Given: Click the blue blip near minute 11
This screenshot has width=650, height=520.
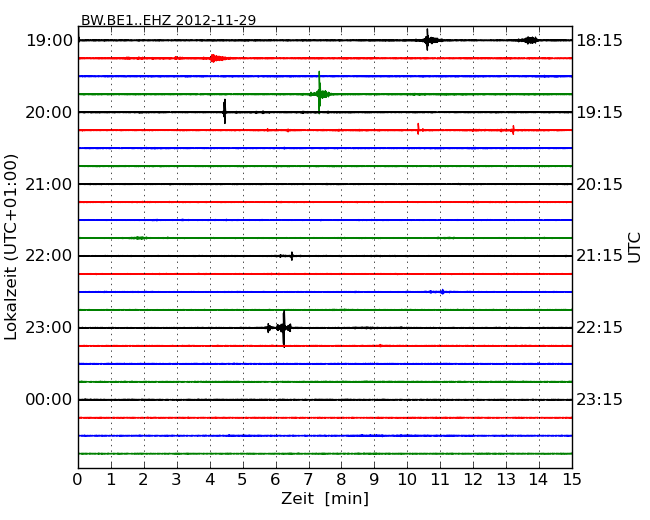Looking at the screenshot, I should click(x=442, y=292).
